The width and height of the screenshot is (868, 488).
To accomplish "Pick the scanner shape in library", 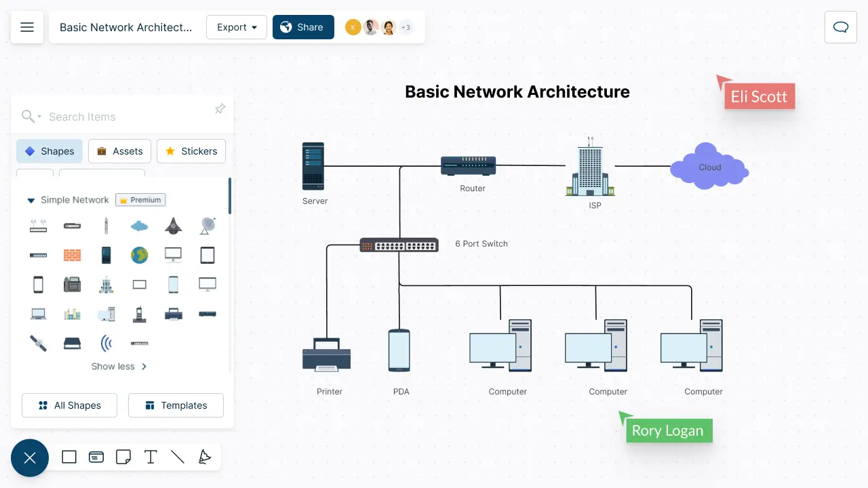I will click(72, 343).
